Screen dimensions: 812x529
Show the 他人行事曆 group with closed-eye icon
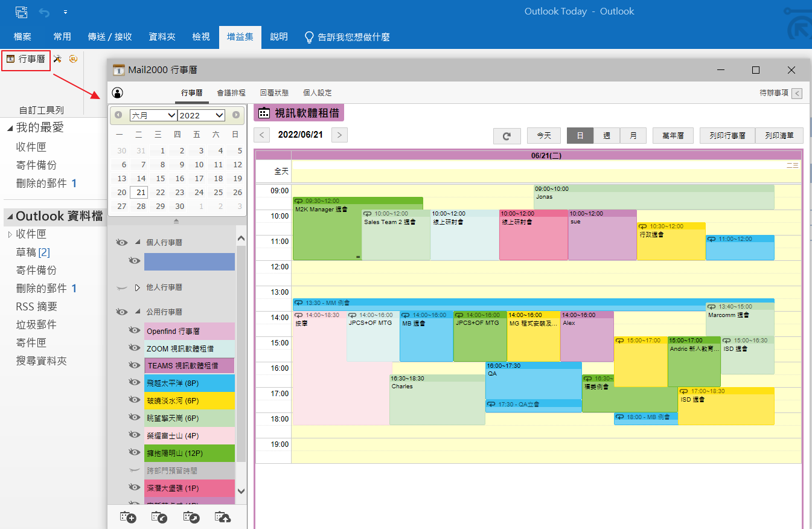[x=122, y=288]
